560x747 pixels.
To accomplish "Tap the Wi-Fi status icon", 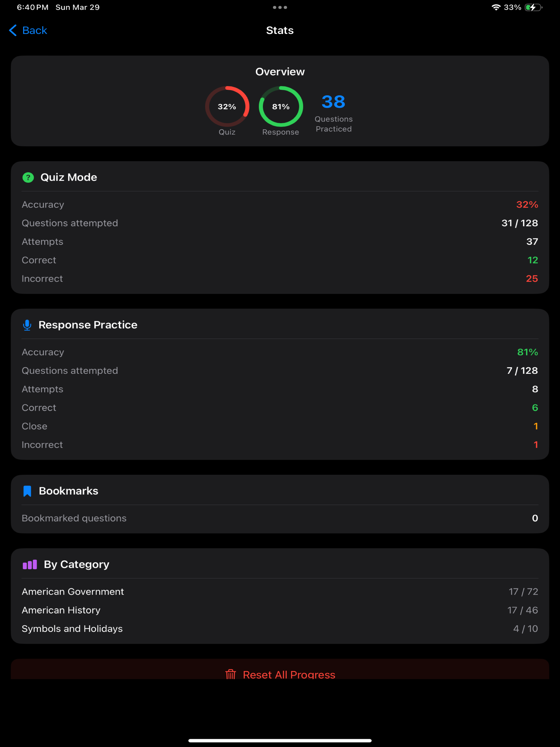I will [x=496, y=7].
